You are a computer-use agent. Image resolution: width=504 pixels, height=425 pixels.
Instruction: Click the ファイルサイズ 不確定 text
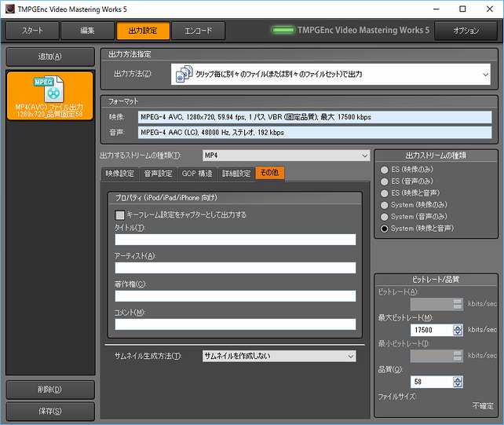[483, 406]
